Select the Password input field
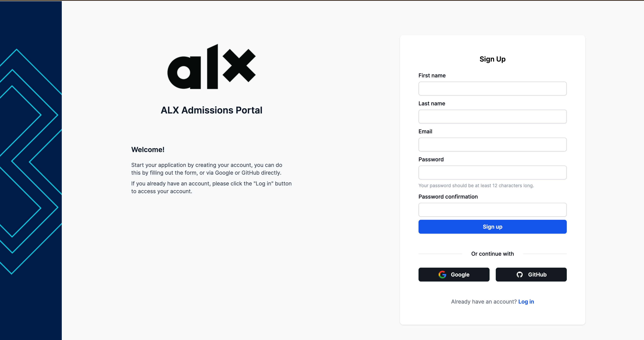 tap(492, 172)
